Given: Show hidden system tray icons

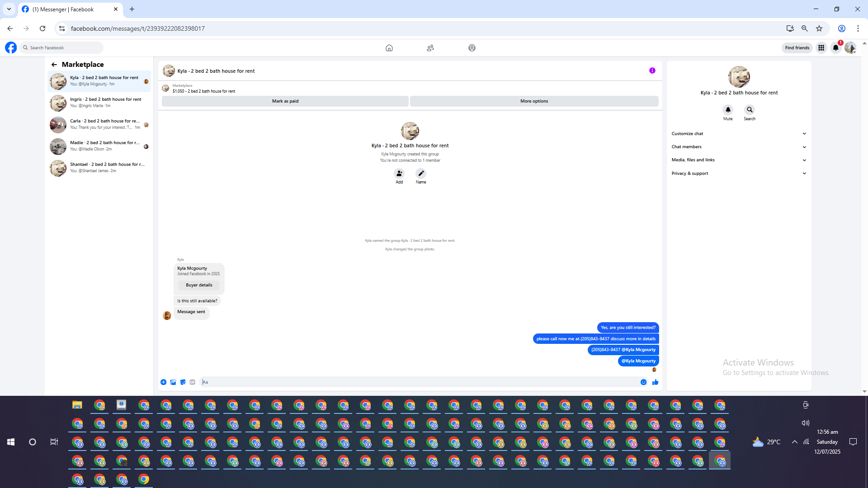Looking at the screenshot, I should coord(795,442).
